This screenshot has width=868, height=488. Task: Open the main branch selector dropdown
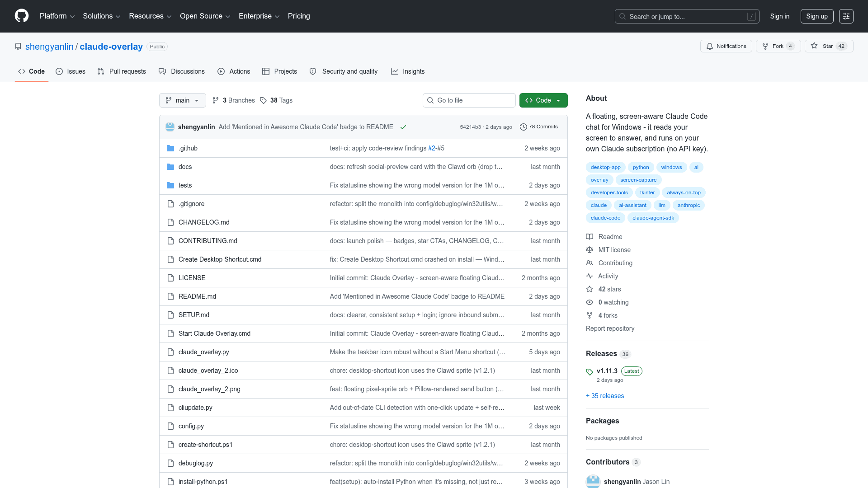pos(183,100)
